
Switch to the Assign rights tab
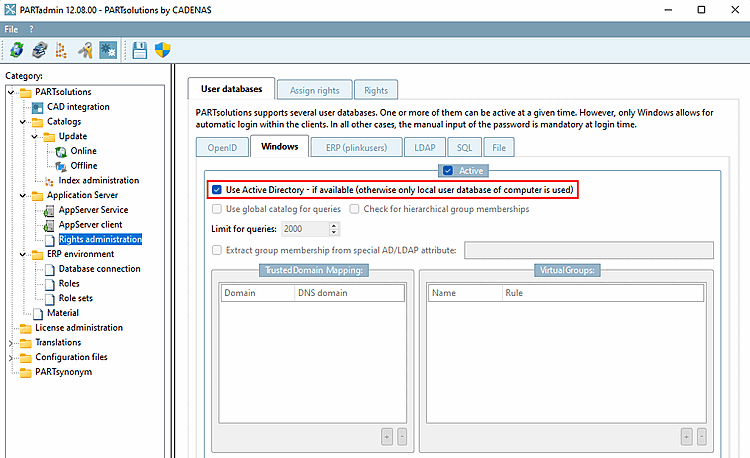tap(315, 90)
